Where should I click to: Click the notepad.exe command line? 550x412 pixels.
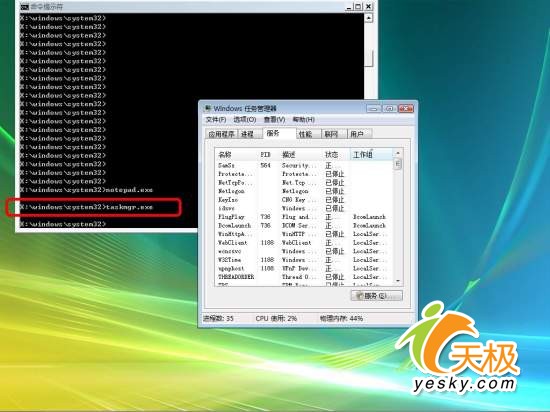(x=87, y=190)
